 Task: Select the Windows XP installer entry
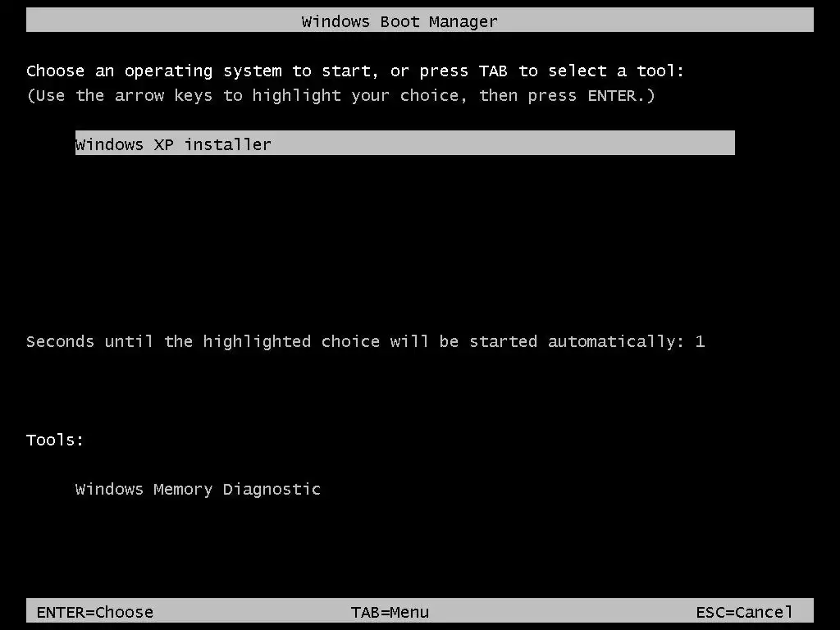405,143
